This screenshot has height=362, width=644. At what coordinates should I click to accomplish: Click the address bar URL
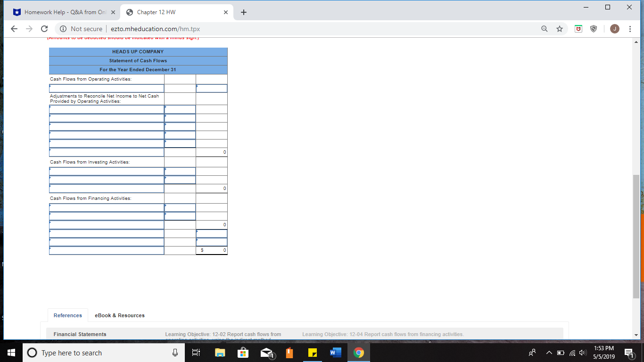tap(156, 29)
